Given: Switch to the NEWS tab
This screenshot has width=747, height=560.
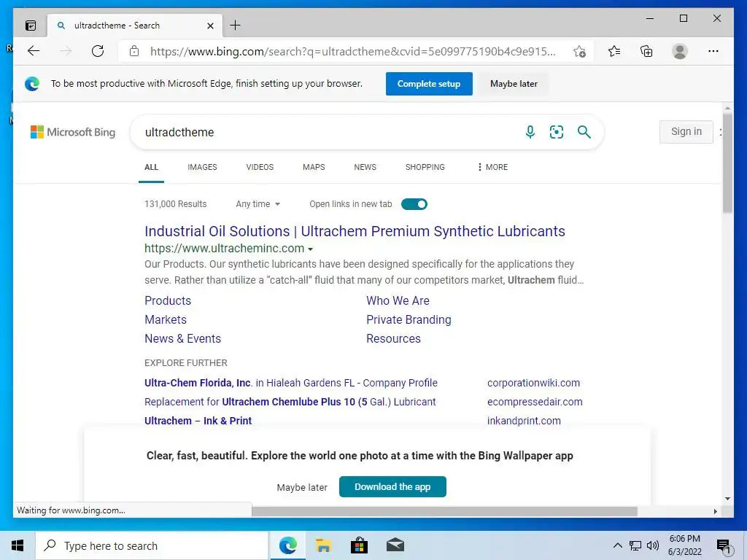Looking at the screenshot, I should [365, 167].
